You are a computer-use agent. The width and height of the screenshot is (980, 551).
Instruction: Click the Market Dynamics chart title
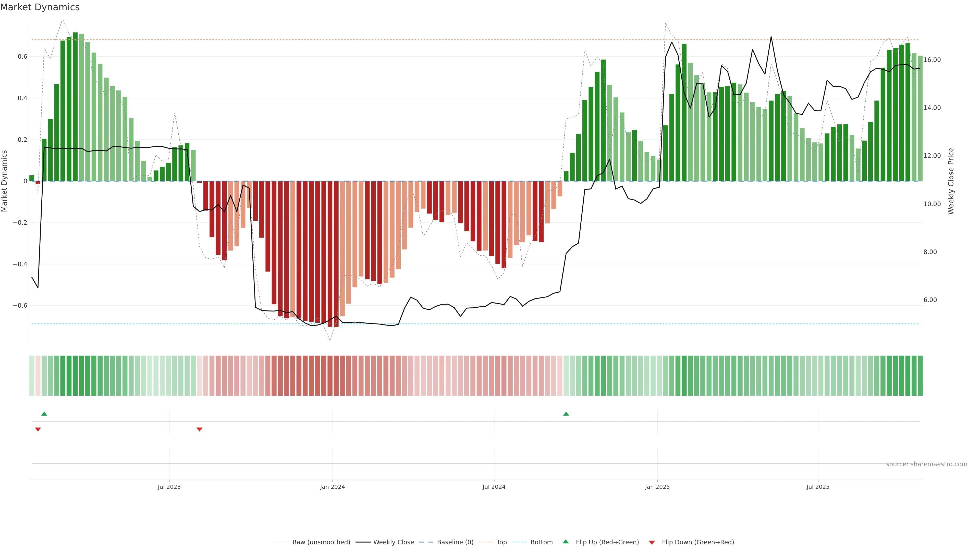click(x=40, y=7)
